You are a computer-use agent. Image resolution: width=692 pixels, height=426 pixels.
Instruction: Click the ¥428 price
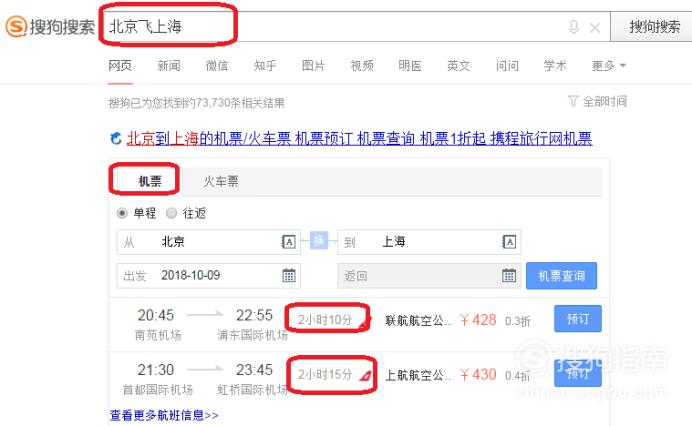478,320
